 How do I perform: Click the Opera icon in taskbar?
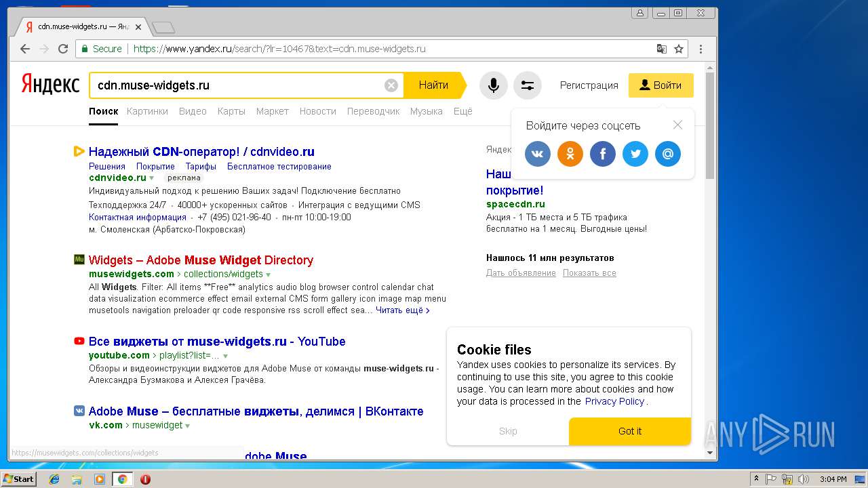[145, 479]
